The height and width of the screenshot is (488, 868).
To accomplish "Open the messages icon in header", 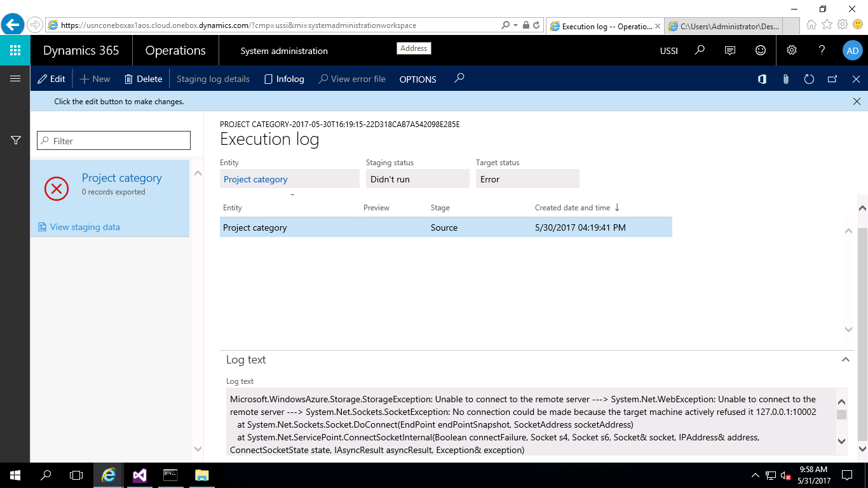I will point(730,50).
